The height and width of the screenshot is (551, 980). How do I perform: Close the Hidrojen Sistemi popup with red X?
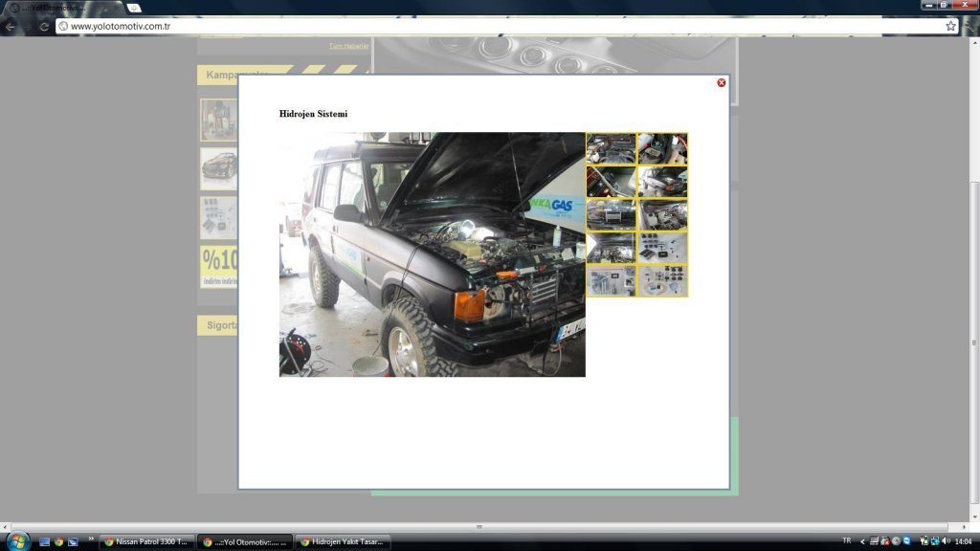[722, 83]
